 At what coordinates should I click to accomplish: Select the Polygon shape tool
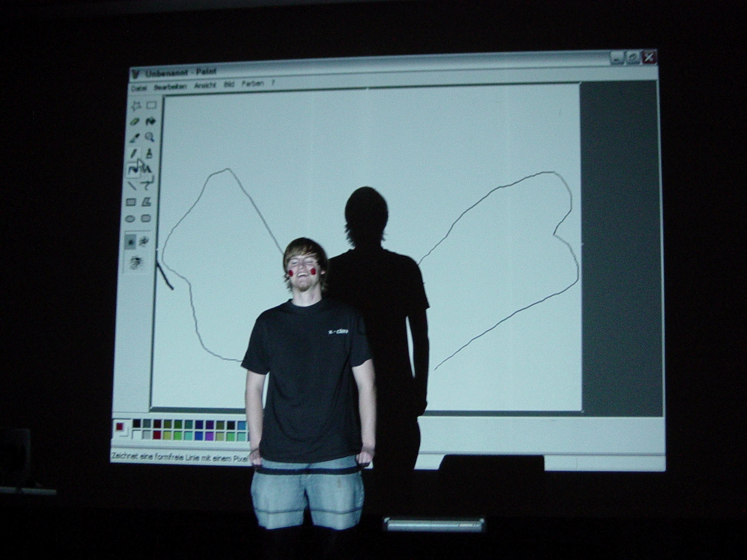tap(146, 202)
